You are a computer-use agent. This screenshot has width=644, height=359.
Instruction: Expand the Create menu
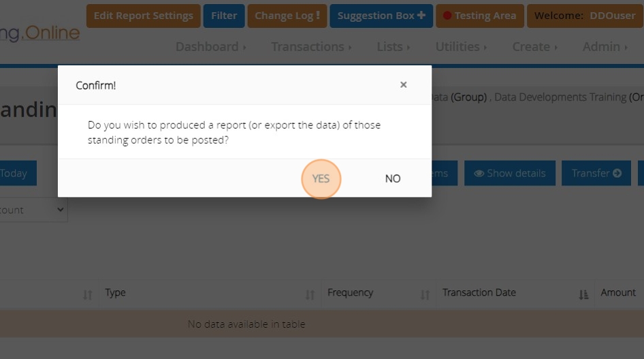535,46
